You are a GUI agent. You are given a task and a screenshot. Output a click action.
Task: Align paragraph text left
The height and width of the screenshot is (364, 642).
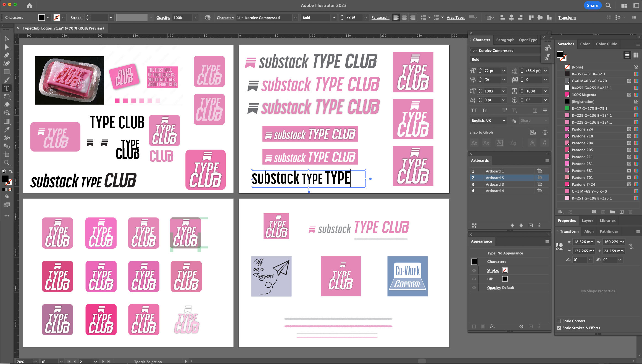click(396, 18)
